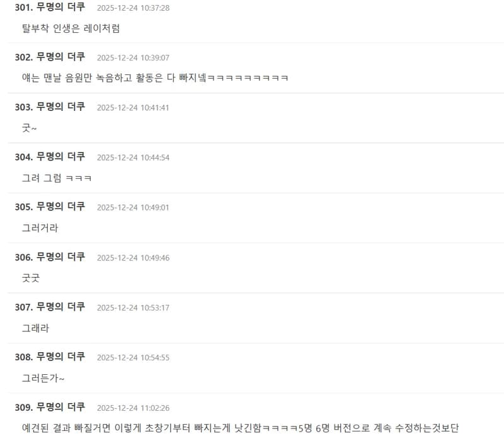
Task: Click timestamp 2025-12-24 10:54:55
Action: coord(133,357)
